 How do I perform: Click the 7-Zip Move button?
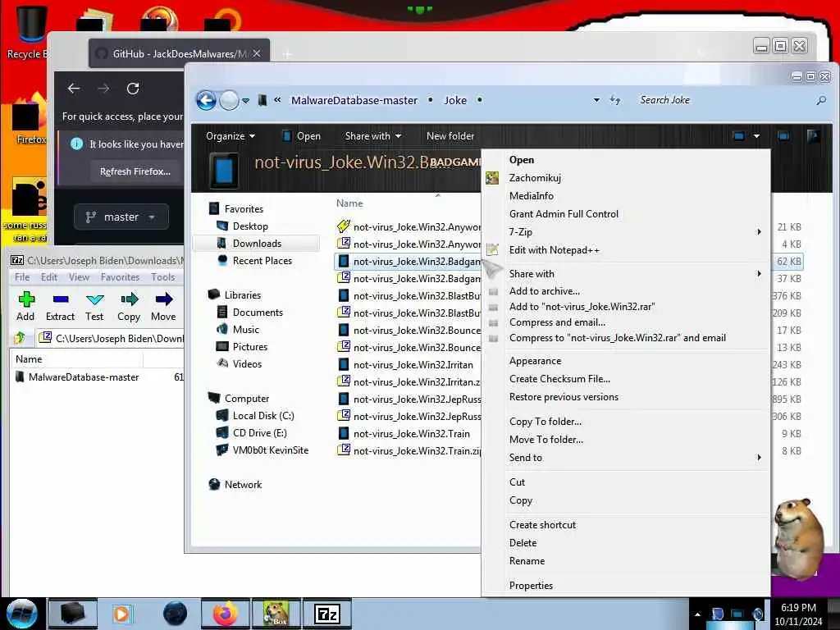[163, 307]
